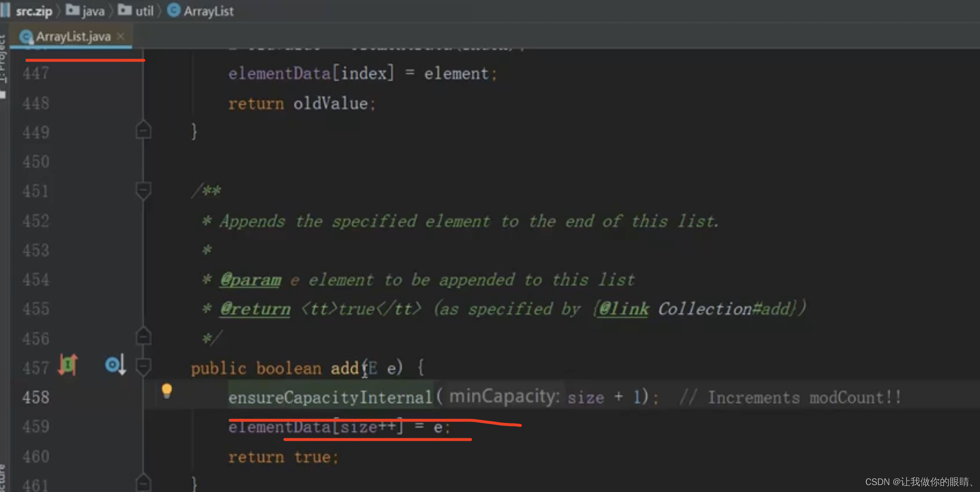Click the 'Appends the specified element' comment line
The image size is (980, 492).
pyautogui.click(x=460, y=221)
